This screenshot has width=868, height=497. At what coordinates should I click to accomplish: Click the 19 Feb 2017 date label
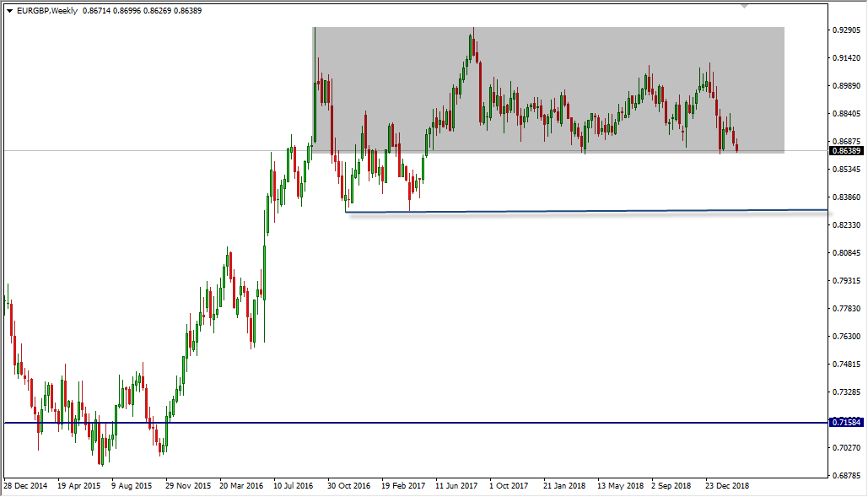pos(403,485)
